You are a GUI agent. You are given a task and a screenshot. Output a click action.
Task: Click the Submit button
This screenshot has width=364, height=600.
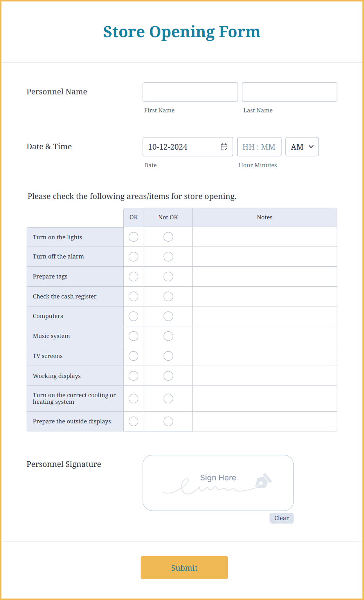pos(184,567)
